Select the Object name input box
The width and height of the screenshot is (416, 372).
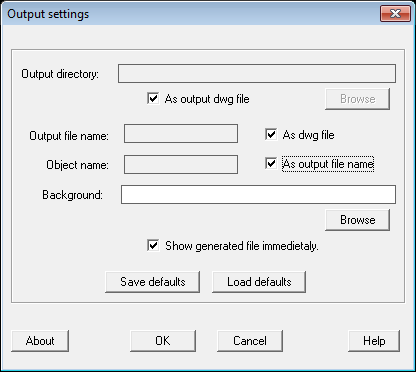(181, 164)
